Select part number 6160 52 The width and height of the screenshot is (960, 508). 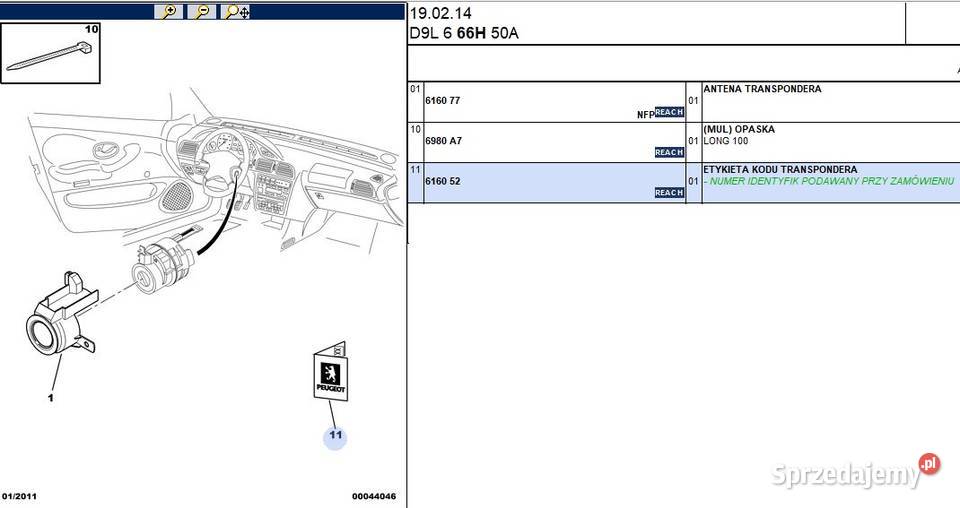point(443,181)
